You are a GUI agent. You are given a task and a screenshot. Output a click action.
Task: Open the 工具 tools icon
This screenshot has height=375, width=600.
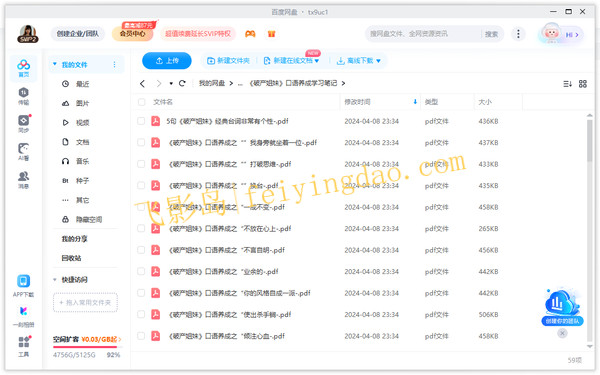click(x=23, y=346)
